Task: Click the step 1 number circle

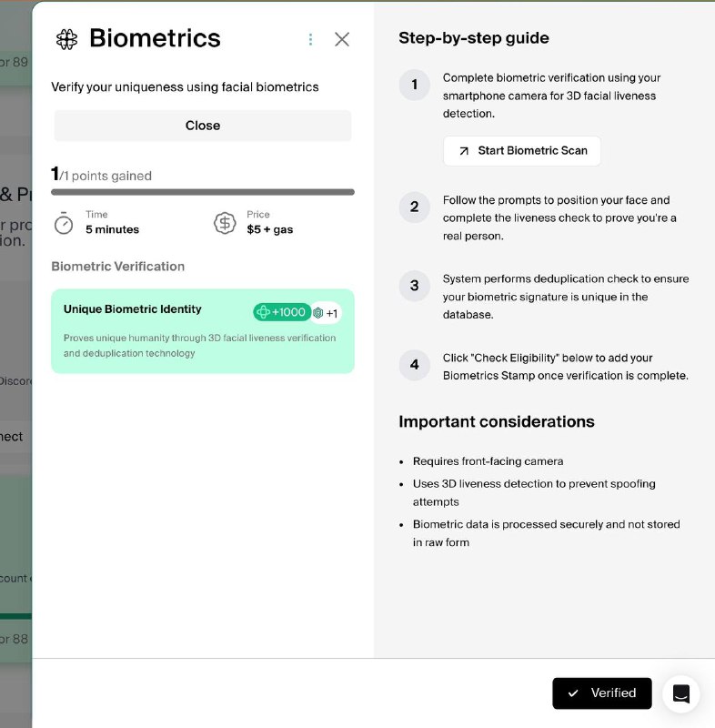Action: pyautogui.click(x=414, y=85)
